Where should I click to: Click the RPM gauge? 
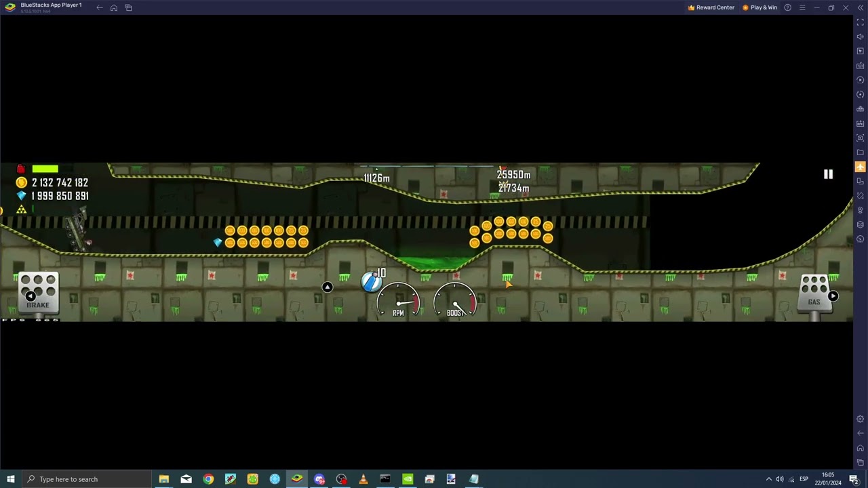pyautogui.click(x=399, y=301)
